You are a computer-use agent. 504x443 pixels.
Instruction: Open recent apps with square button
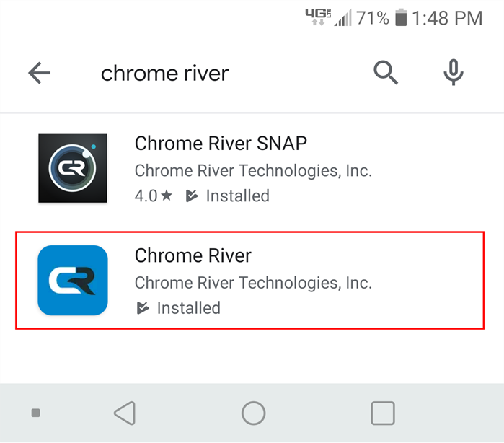(x=383, y=413)
